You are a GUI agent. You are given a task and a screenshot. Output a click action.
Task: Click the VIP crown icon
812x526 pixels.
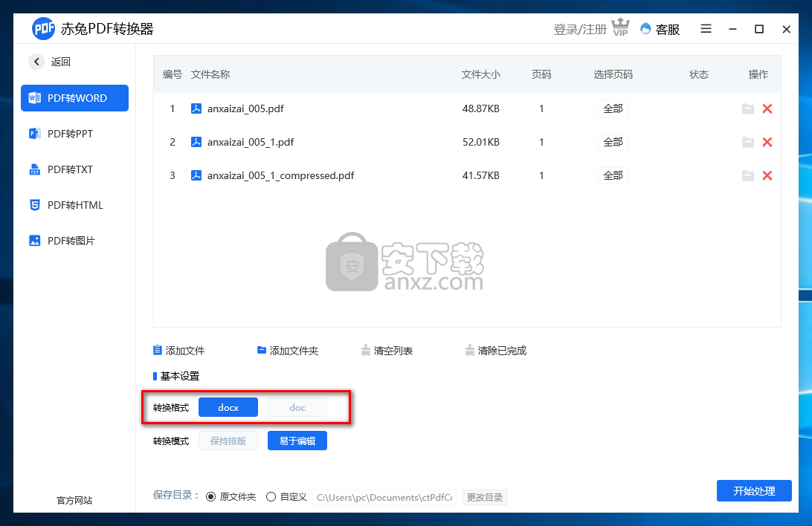point(620,27)
